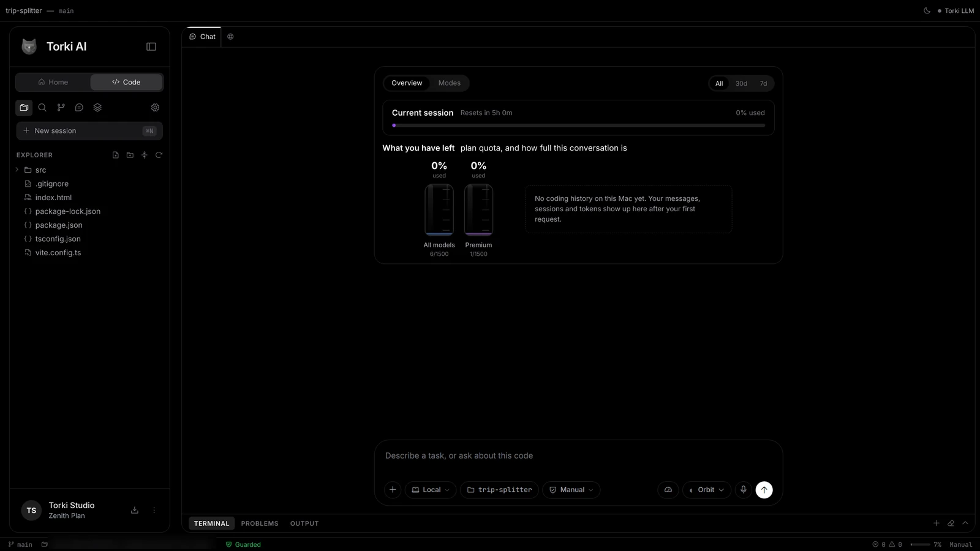The image size is (980, 551).
Task: Click the Guarded status indicator
Action: 243,544
